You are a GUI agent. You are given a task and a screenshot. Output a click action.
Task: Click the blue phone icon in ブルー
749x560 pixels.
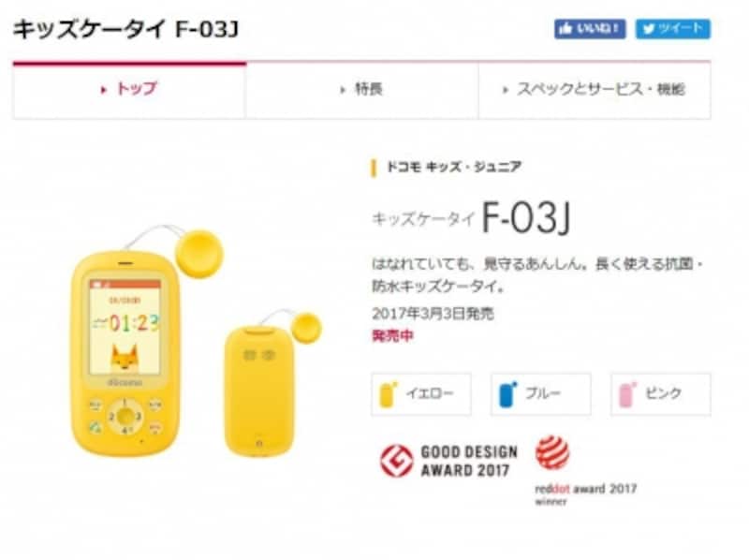tap(507, 394)
